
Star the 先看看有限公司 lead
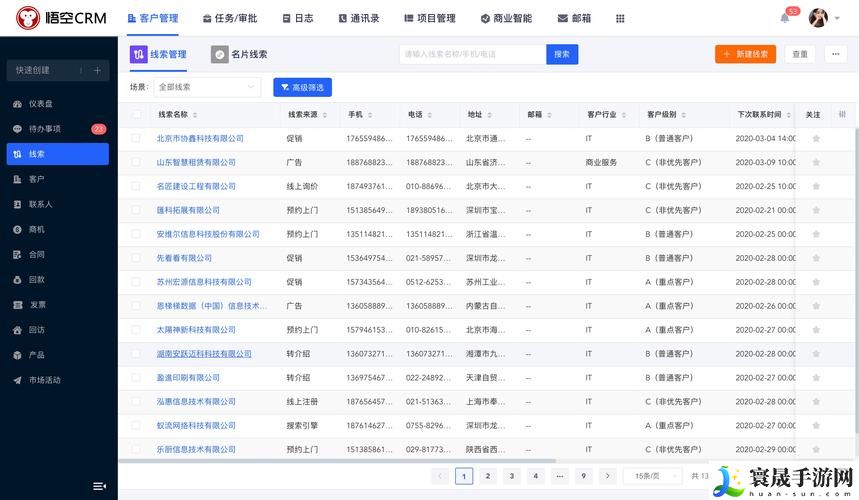coord(816,258)
